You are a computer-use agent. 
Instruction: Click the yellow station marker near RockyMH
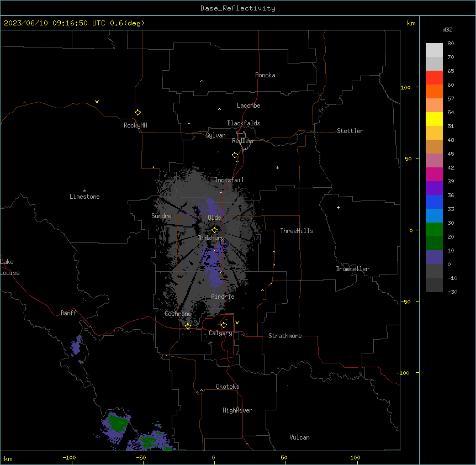(x=138, y=113)
